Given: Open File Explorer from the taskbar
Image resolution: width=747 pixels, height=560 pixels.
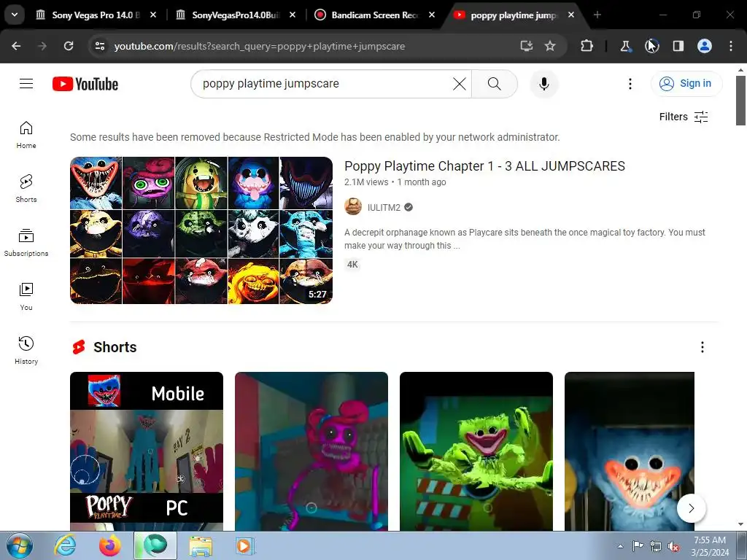Looking at the screenshot, I should [201, 545].
